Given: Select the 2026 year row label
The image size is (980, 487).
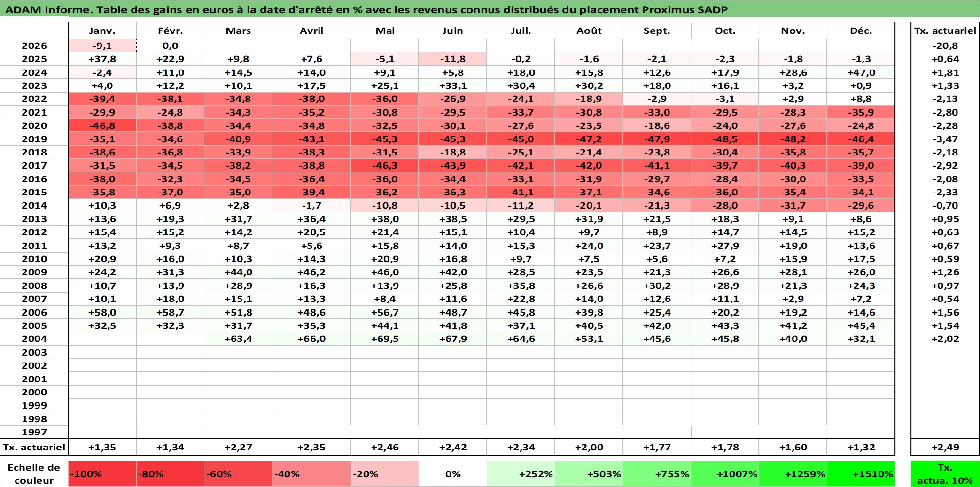Looking at the screenshot, I should click(x=34, y=46).
